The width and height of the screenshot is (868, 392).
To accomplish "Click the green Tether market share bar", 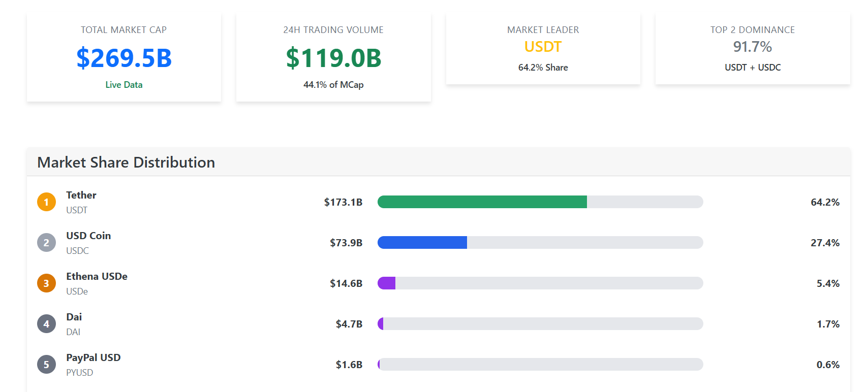I will click(482, 202).
